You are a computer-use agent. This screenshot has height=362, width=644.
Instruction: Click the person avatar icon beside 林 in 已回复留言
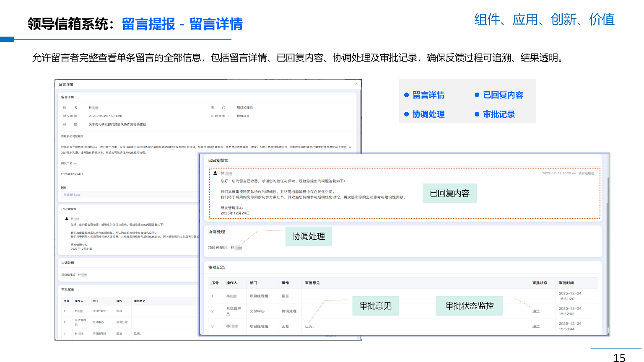click(215, 173)
